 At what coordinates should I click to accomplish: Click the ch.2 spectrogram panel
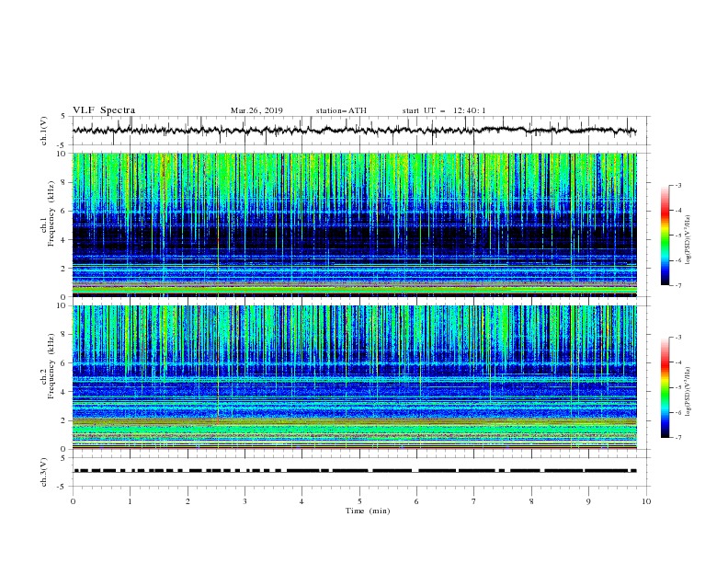pos(355,377)
